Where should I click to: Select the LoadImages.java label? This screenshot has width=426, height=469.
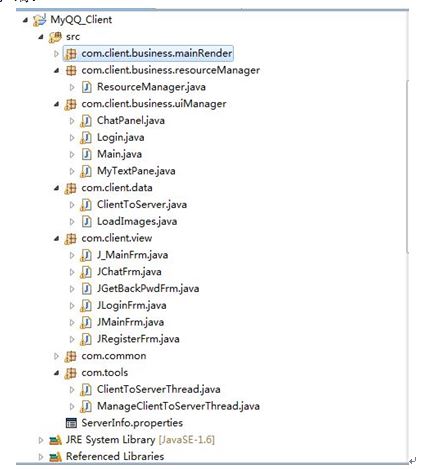(x=137, y=222)
